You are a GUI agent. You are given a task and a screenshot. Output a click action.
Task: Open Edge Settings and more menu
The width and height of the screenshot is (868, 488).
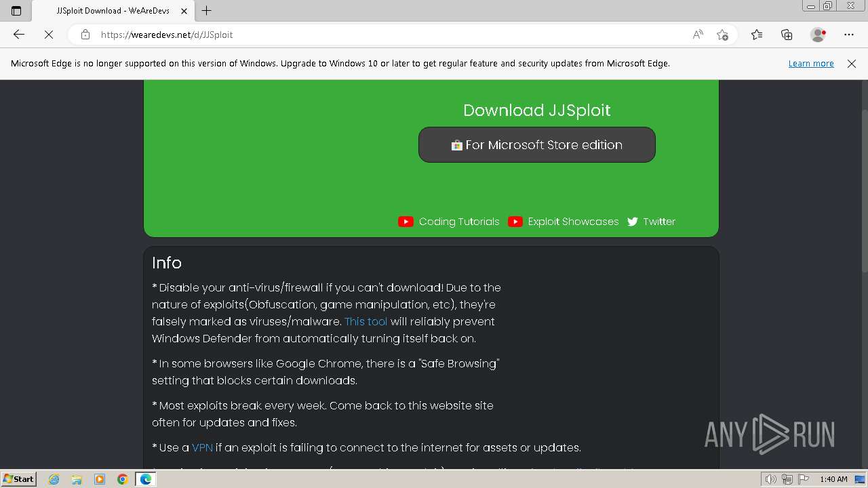point(849,35)
